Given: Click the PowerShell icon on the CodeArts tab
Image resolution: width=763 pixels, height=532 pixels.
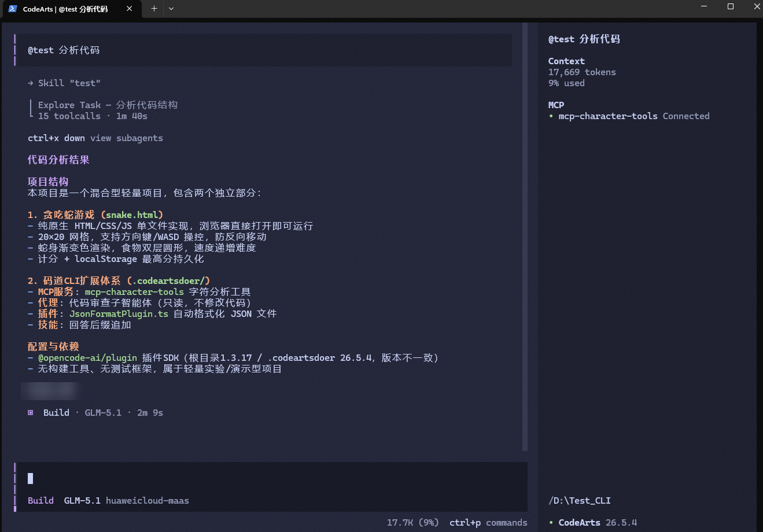Looking at the screenshot, I should click(13, 9).
